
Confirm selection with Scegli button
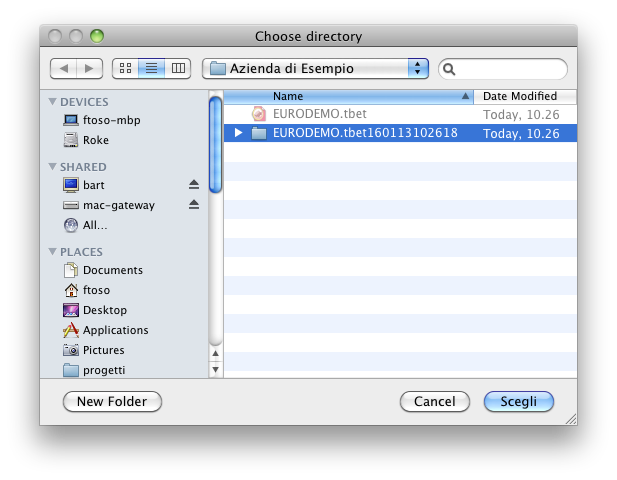pos(518,401)
